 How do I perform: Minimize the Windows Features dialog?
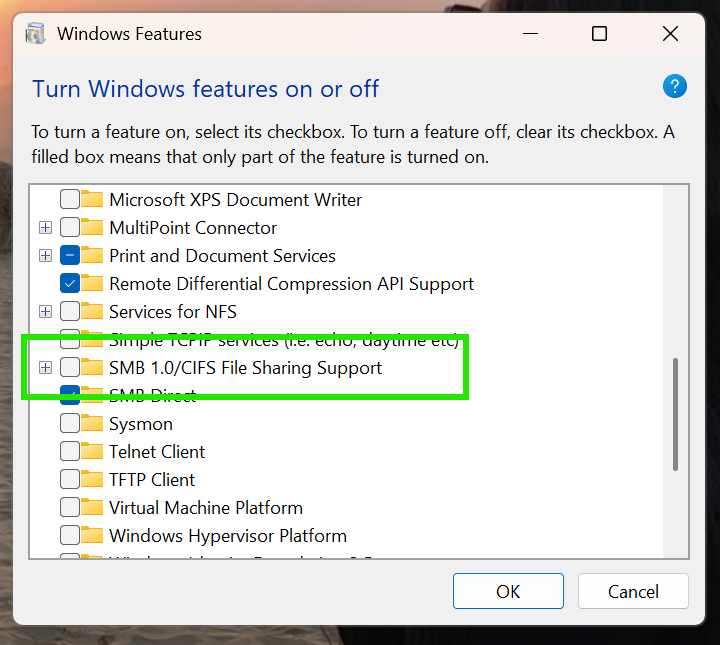tap(530, 34)
